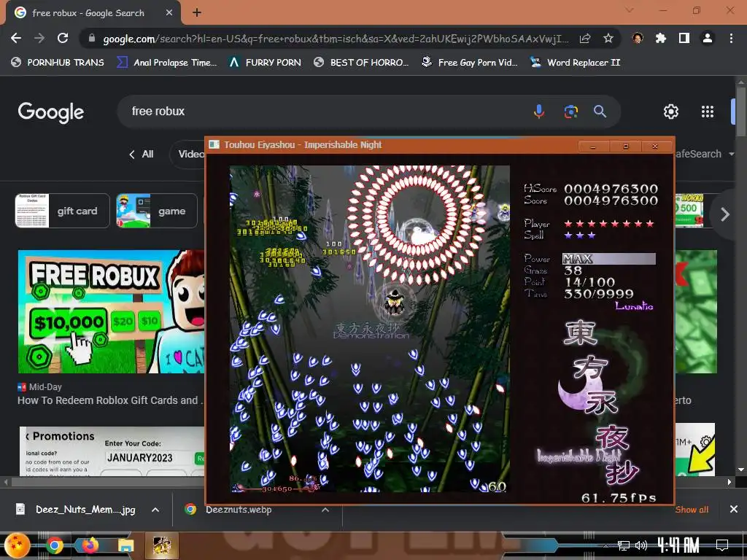Click the share page icon in address bar
This screenshot has height=560, width=747.
pyautogui.click(x=585, y=39)
